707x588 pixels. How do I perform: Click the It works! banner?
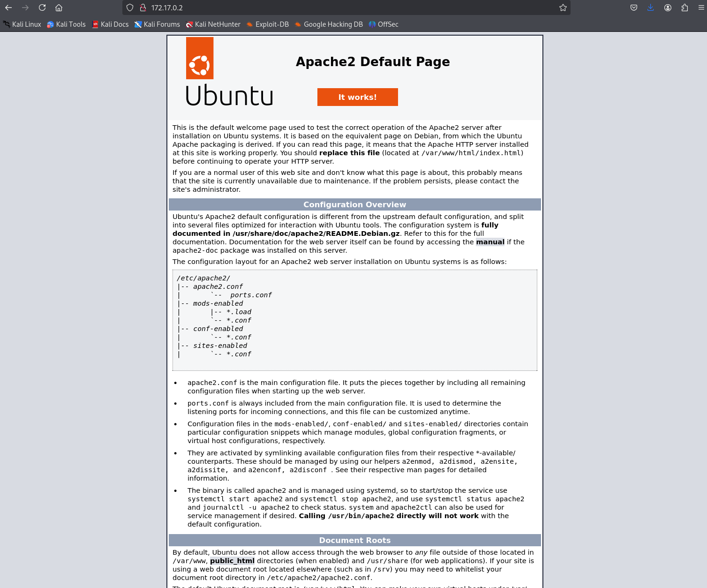358,97
